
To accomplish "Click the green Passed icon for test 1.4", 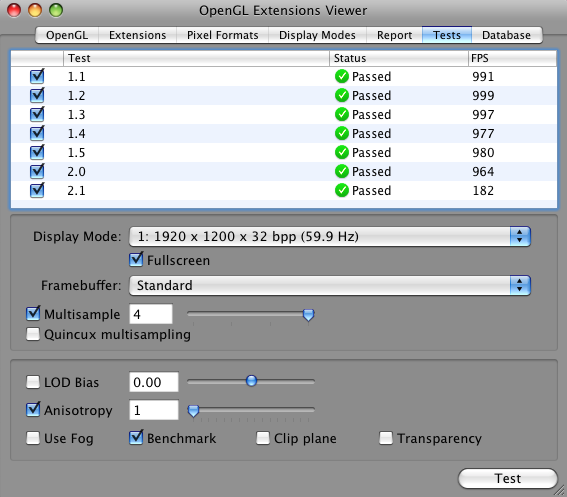I will [x=341, y=133].
